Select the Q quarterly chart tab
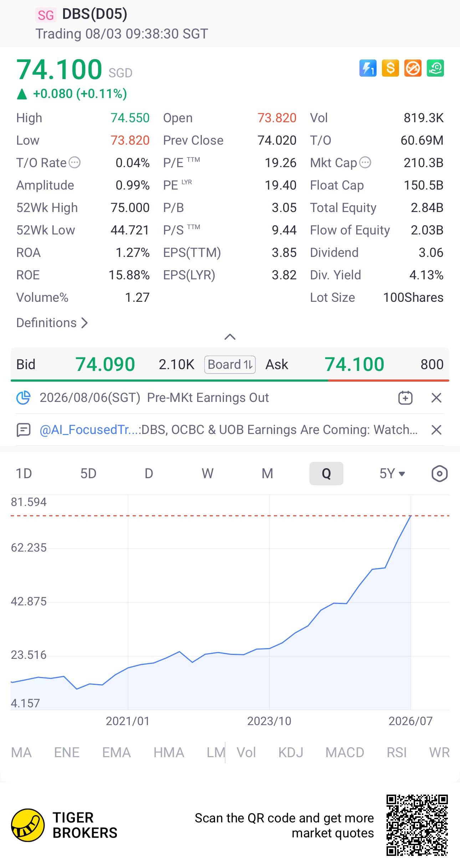Image resolution: width=460 pixels, height=868 pixels. click(326, 474)
